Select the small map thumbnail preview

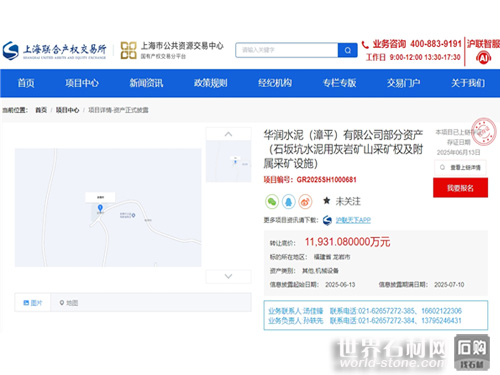[228, 161]
